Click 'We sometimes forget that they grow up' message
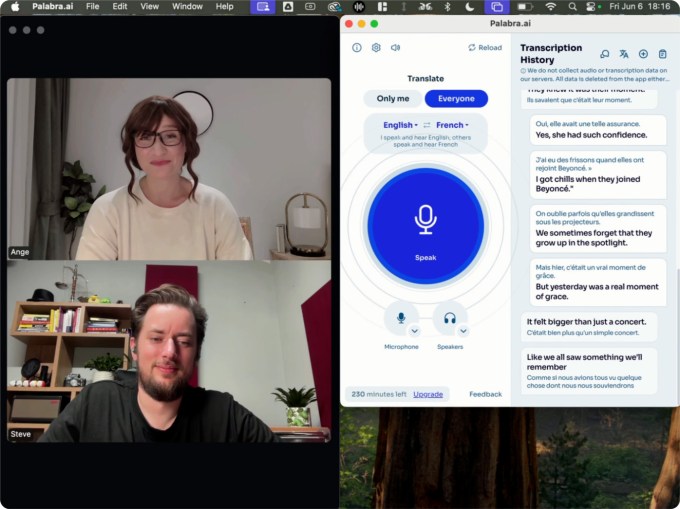Image resolution: width=680 pixels, height=509 pixels. click(598, 228)
